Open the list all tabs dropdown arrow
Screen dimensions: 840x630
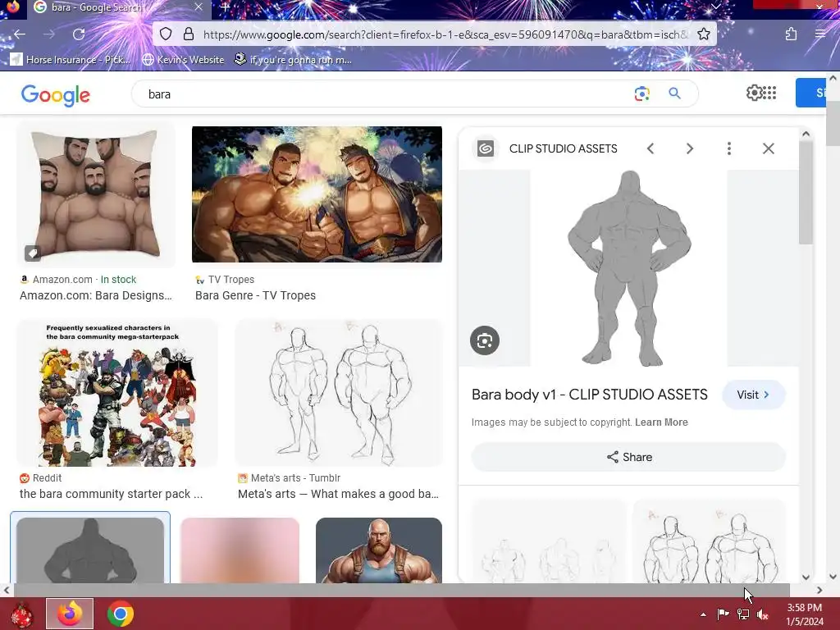[x=715, y=7]
